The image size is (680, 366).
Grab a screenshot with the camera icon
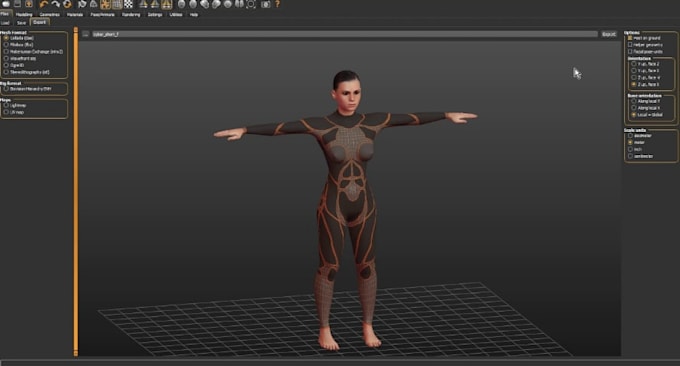[x=266, y=4]
